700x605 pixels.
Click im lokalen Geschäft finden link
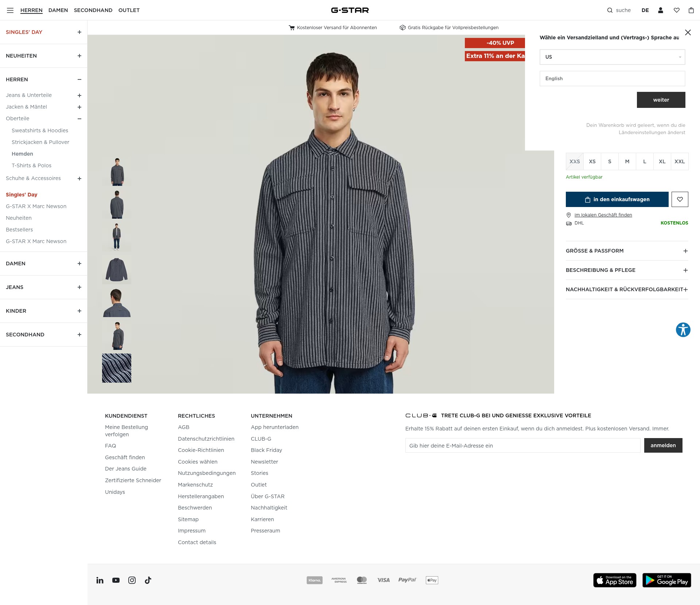[603, 215]
